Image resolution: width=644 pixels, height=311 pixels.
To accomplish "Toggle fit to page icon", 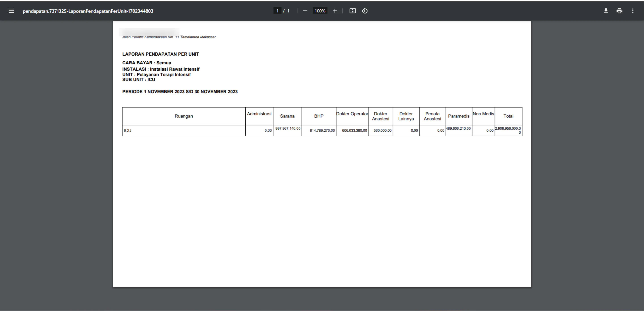I will coord(353,11).
